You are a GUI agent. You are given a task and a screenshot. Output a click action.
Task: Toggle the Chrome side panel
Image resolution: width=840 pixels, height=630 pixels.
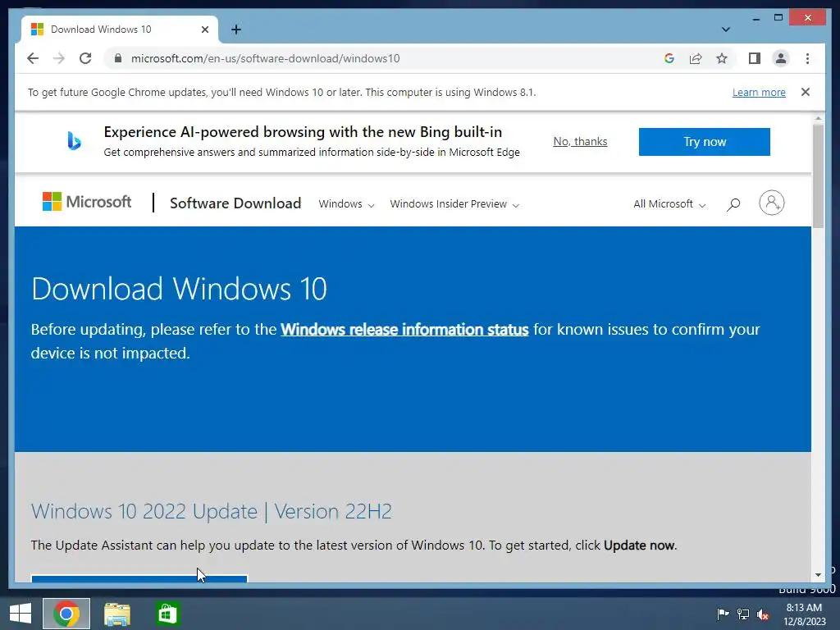point(755,58)
